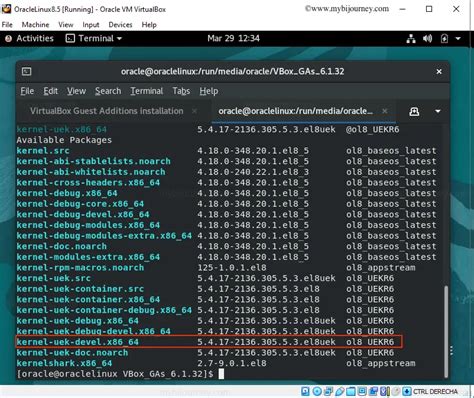Click the kernel-abi-stablelists.noarch package name
This screenshot has height=398, width=474.
pos(93,161)
